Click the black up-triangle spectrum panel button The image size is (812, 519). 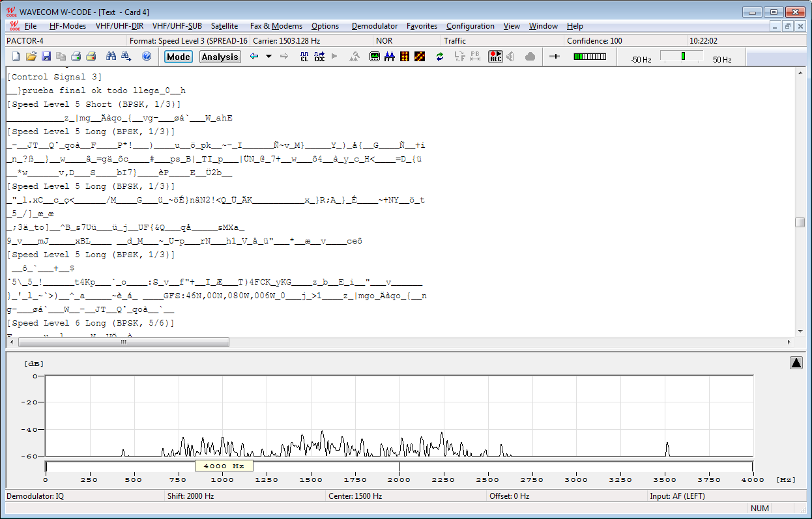pos(796,363)
